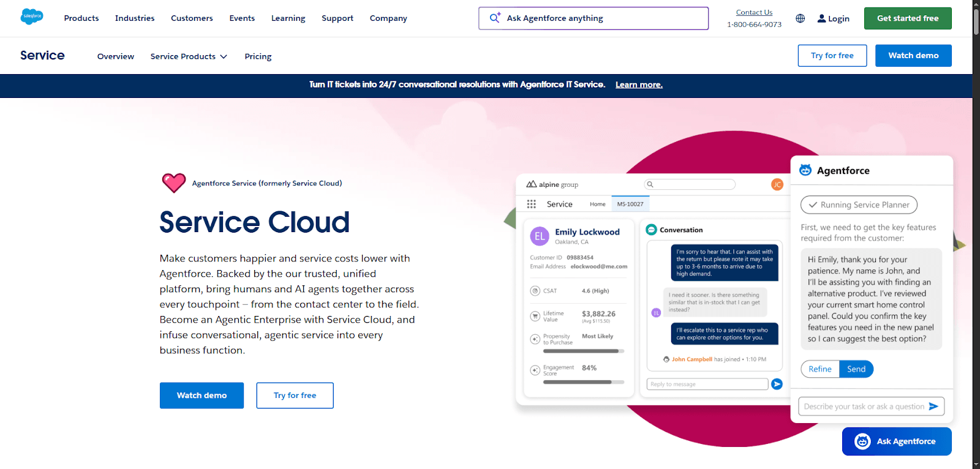Click the John Campbell name in chat
The image size is (980, 469).
pos(692,359)
